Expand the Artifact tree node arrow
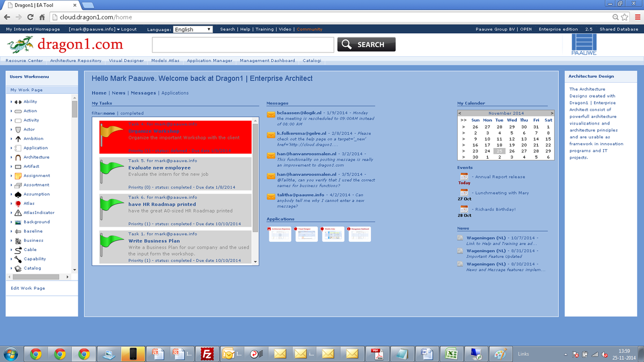 point(11,167)
